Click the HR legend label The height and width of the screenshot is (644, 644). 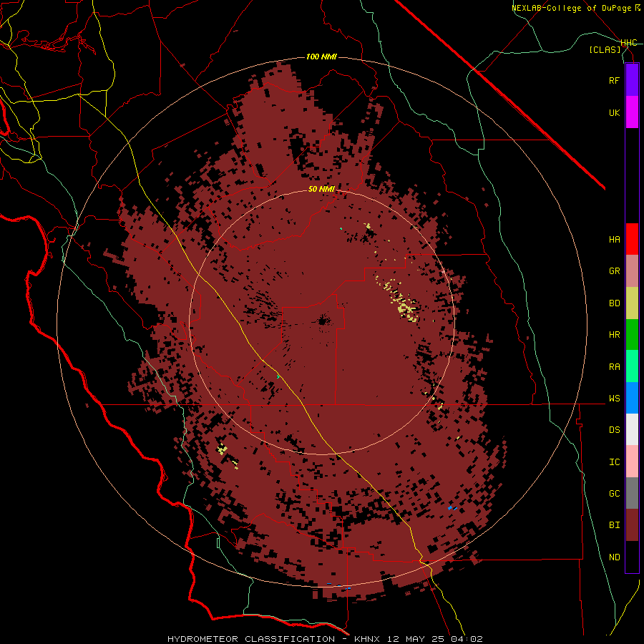pos(614,335)
